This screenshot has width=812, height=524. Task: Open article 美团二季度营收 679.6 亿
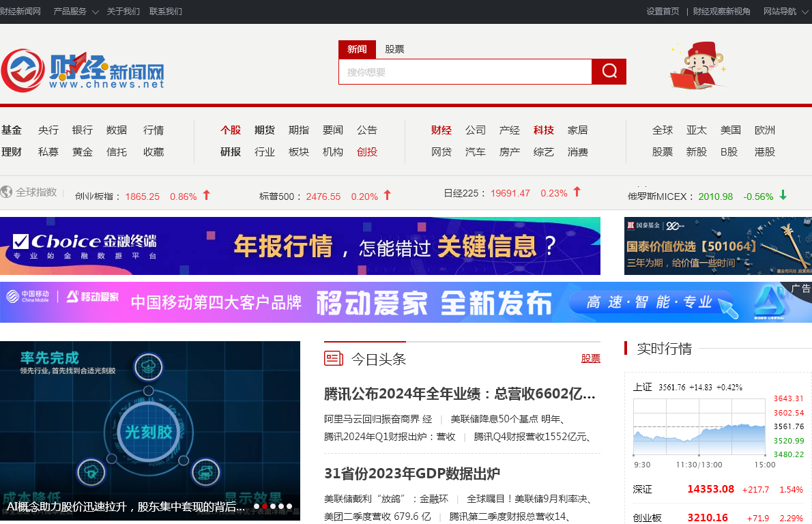[377, 516]
